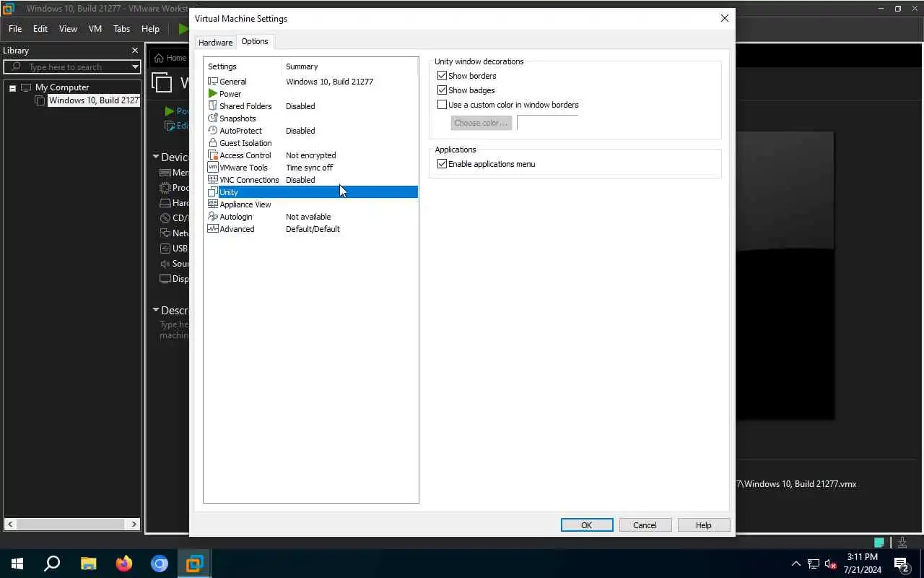
Task: Click Snapshots icon in settings list
Action: point(213,118)
